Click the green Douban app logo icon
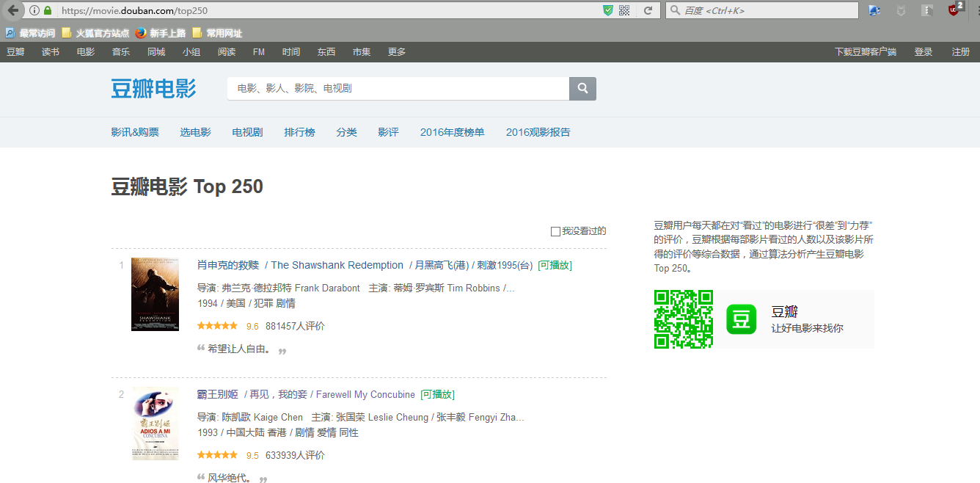This screenshot has height=483, width=980. tap(741, 319)
